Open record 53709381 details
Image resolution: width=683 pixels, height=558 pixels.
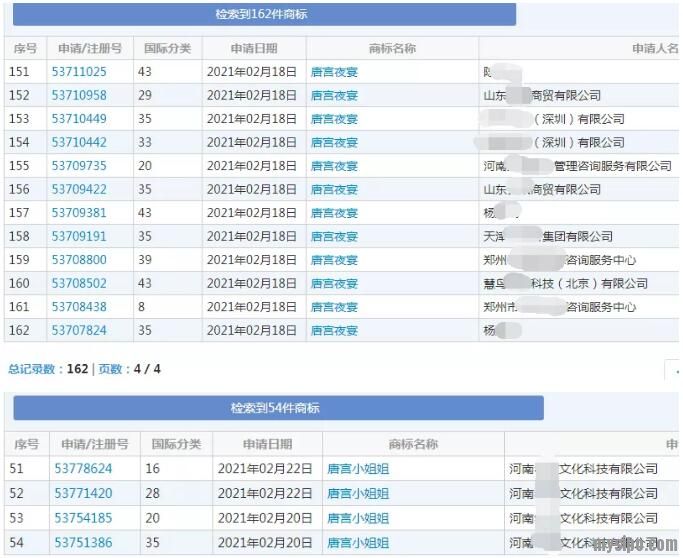tap(79, 213)
